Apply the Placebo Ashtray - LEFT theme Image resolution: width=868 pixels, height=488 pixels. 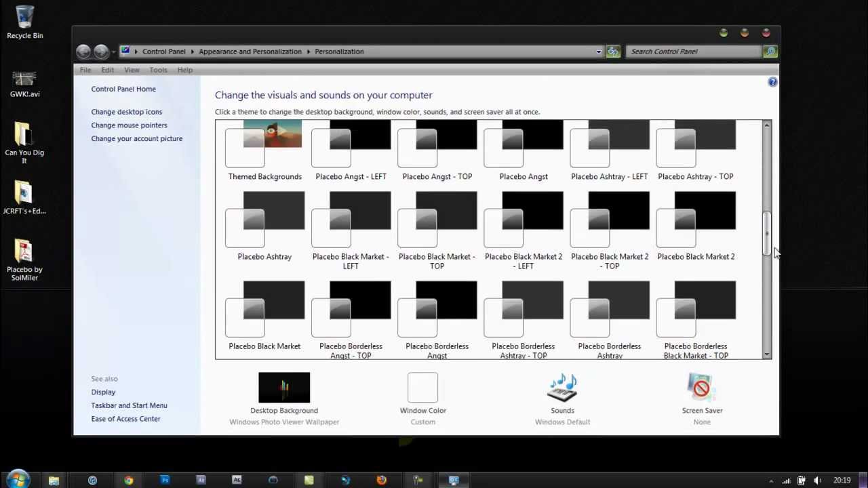(609, 151)
